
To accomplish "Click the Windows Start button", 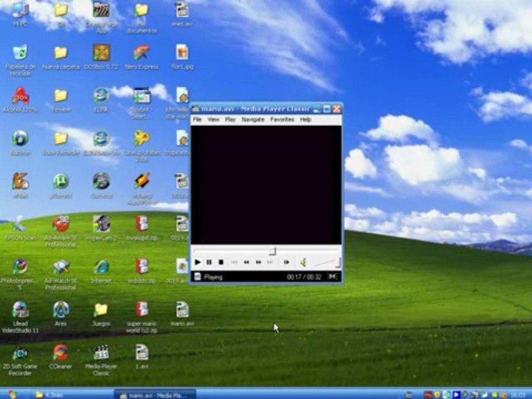I will point(13,395).
